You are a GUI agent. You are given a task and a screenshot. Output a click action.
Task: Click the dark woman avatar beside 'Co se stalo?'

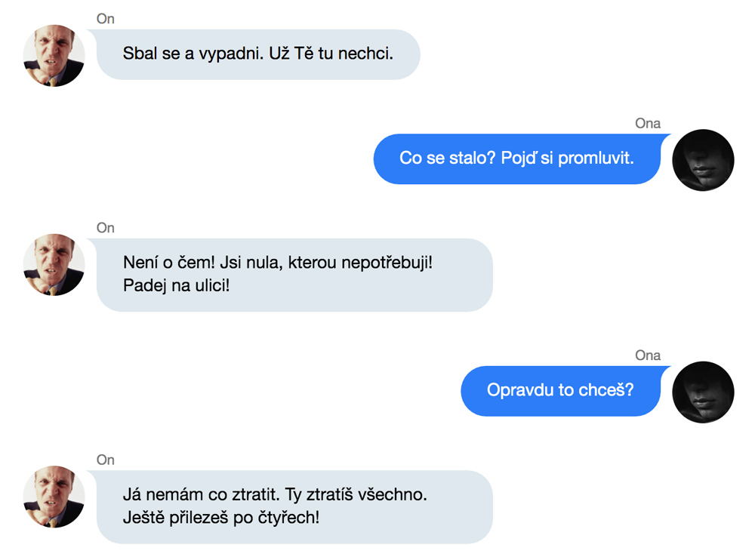click(703, 160)
